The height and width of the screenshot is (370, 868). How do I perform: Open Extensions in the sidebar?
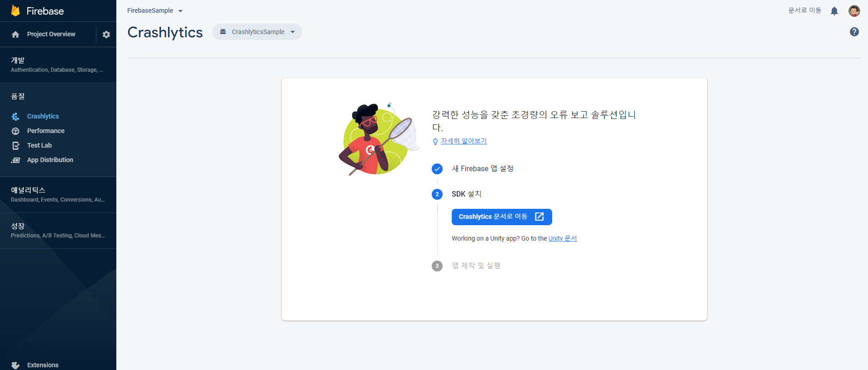(43, 365)
